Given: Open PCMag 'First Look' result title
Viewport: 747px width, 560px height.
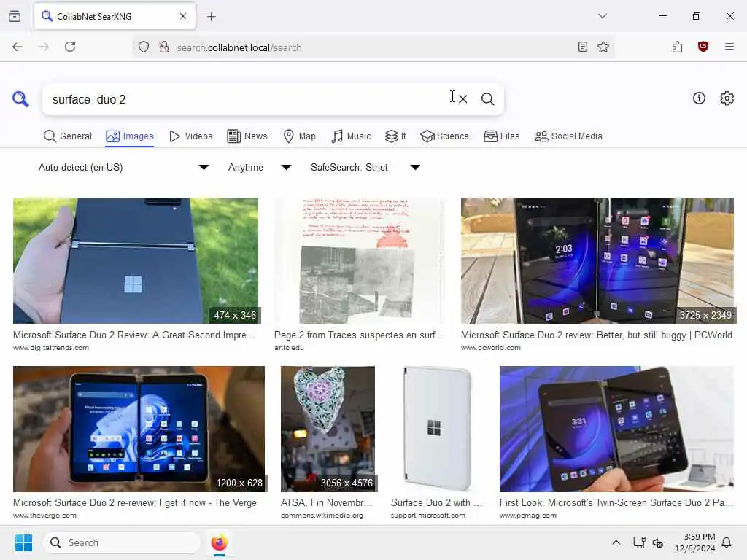Looking at the screenshot, I should 616,502.
